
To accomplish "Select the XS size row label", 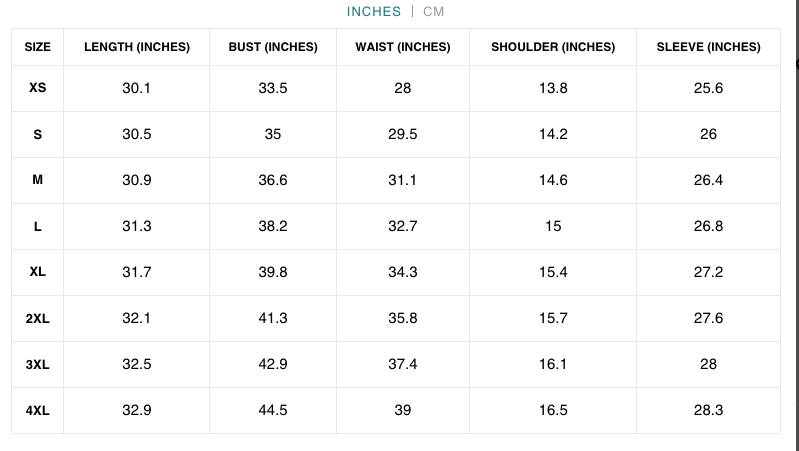I will [38, 88].
